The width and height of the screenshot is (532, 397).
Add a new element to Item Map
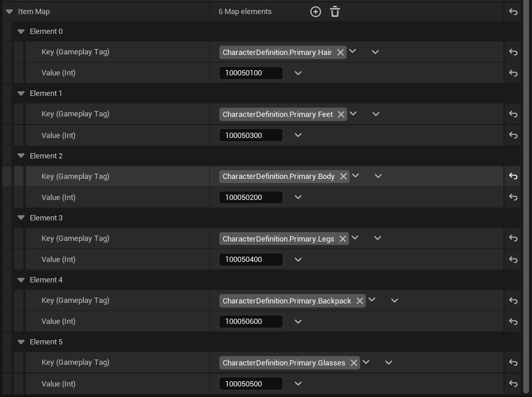[316, 12]
